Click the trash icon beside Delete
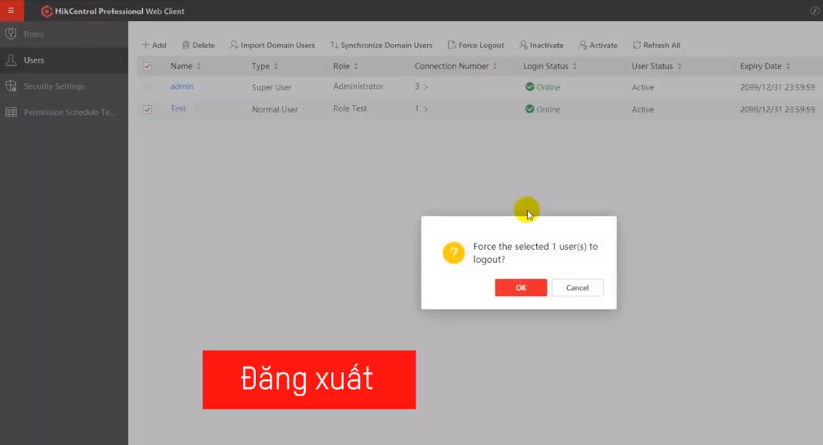 186,45
